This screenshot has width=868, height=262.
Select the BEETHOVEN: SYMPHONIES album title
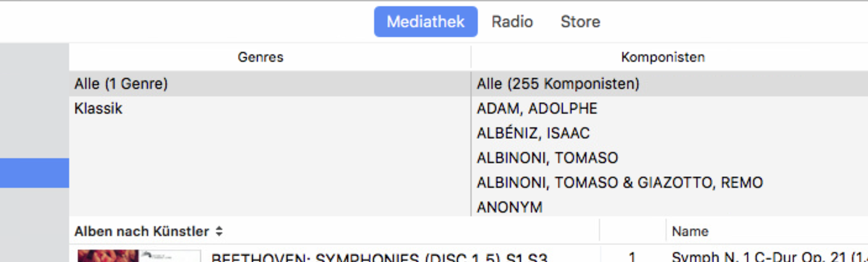[x=379, y=257]
